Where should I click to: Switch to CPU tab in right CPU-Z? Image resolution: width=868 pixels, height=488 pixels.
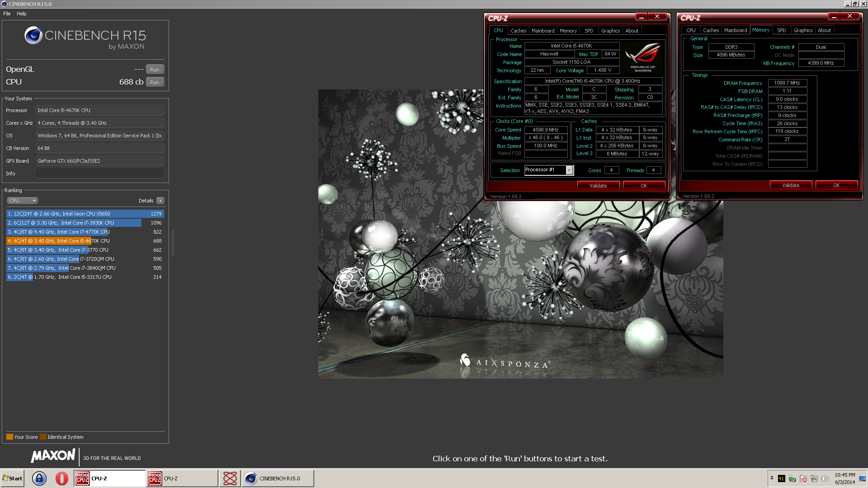691,30
